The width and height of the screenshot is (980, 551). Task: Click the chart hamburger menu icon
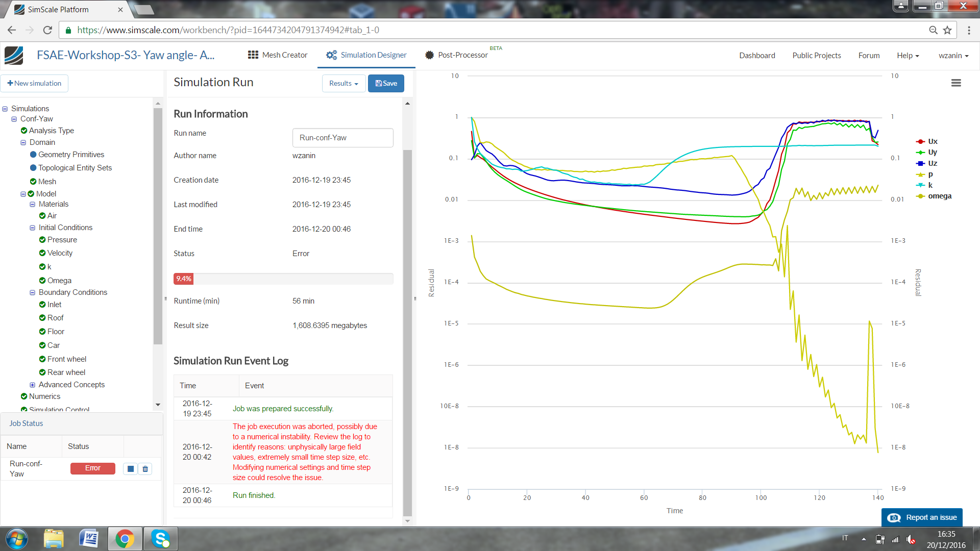pyautogui.click(x=956, y=83)
